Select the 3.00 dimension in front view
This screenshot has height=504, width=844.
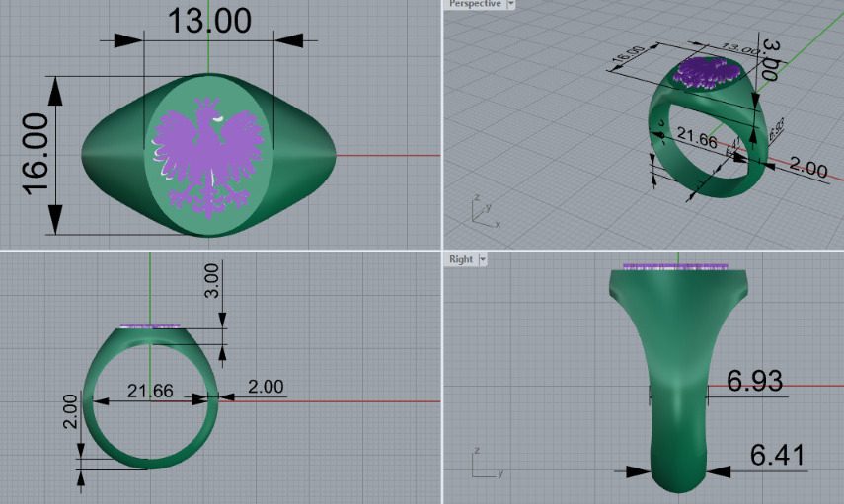(x=212, y=280)
